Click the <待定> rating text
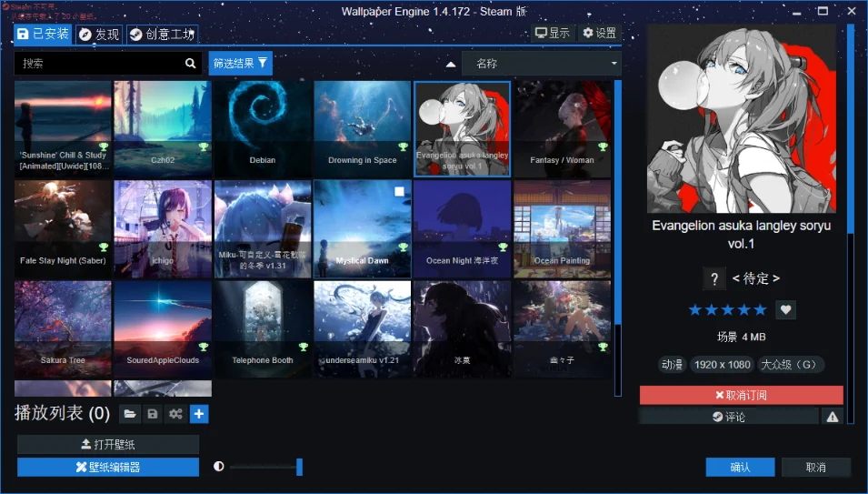 (756, 278)
